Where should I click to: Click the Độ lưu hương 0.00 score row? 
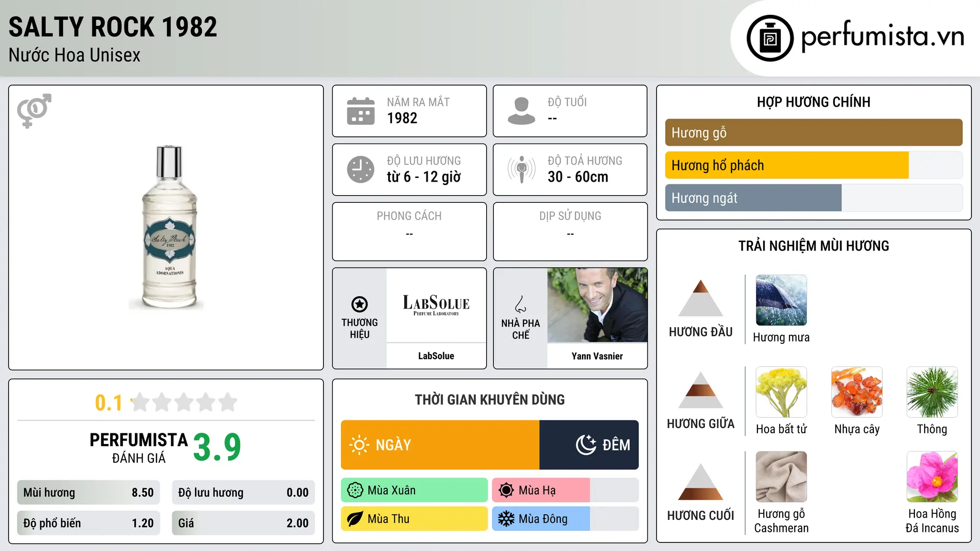click(244, 493)
